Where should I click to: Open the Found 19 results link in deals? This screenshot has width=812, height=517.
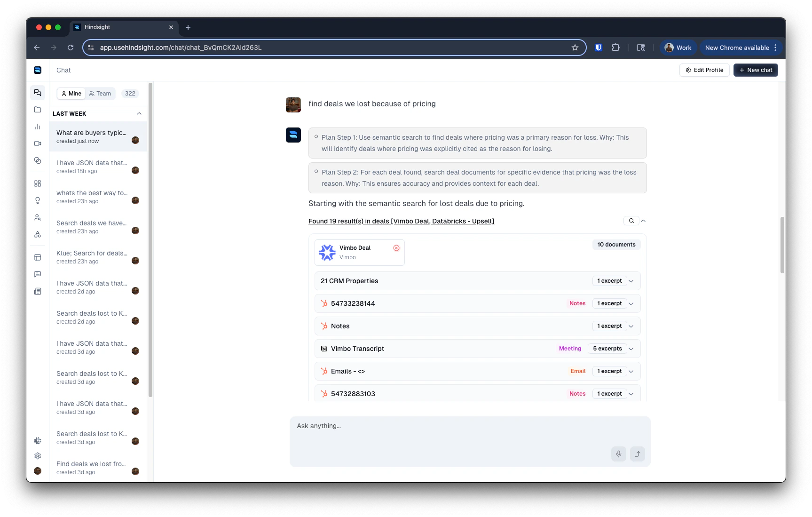401,221
